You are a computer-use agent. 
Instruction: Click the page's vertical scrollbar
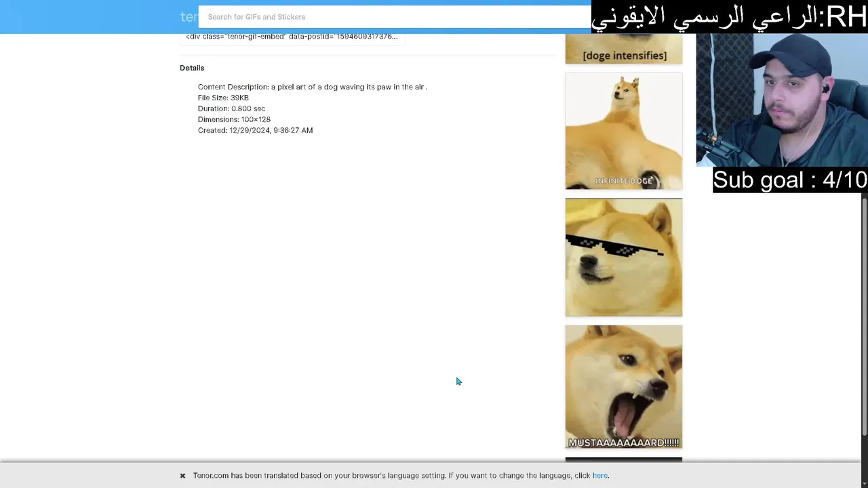[x=865, y=317]
